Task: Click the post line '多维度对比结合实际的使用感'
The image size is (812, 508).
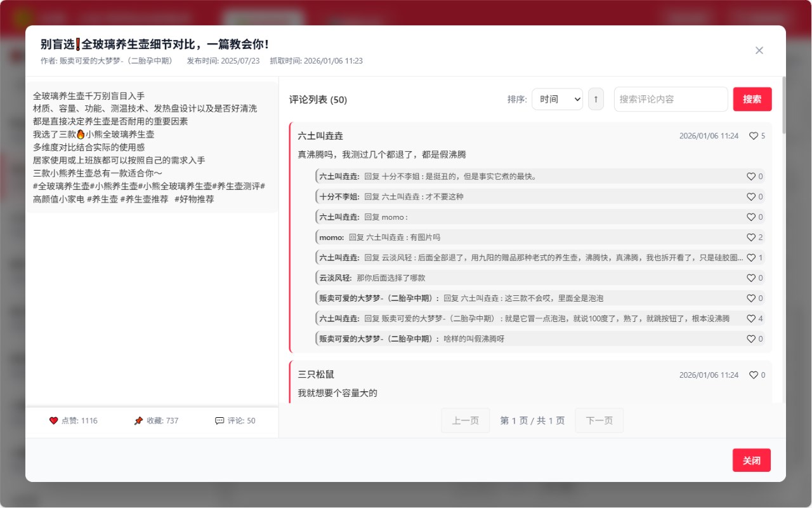Action: tap(89, 147)
